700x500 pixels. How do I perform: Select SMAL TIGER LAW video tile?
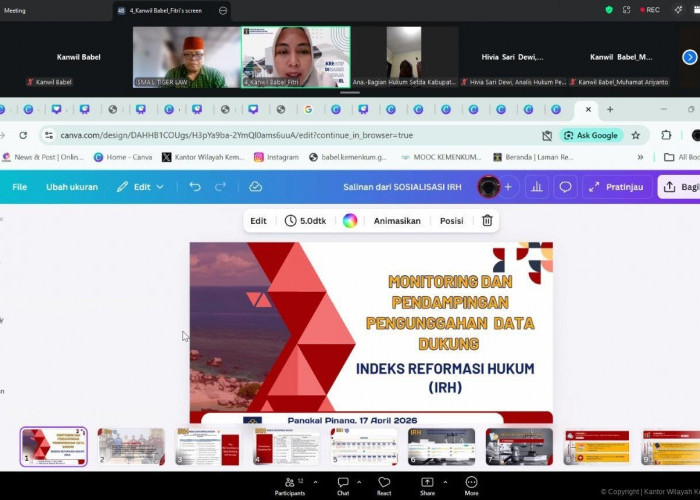[x=187, y=57]
